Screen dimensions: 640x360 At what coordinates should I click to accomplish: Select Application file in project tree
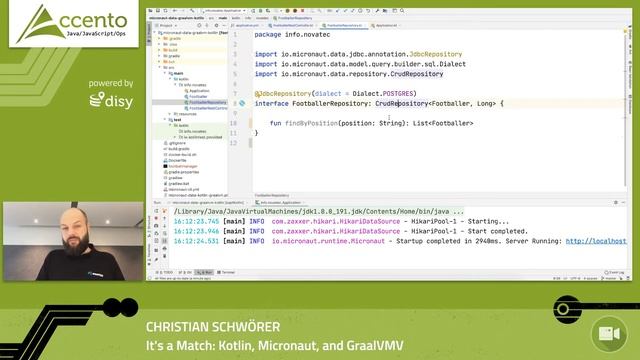click(200, 91)
